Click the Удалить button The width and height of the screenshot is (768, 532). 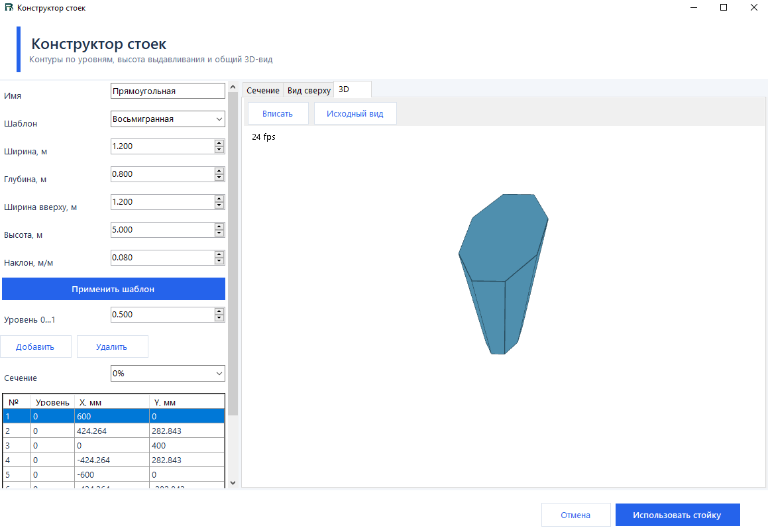(112, 347)
